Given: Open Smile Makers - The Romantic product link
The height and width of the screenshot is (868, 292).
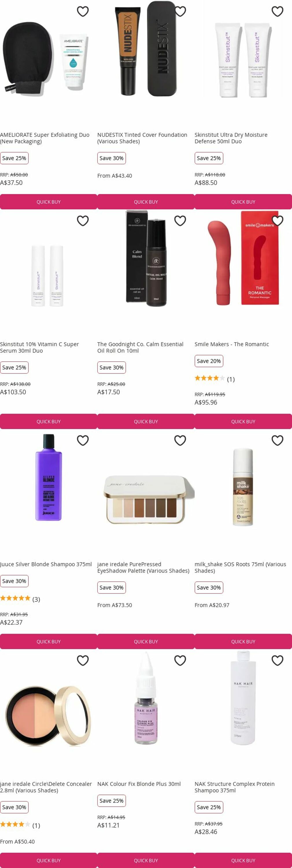Looking at the screenshot, I should click(232, 344).
